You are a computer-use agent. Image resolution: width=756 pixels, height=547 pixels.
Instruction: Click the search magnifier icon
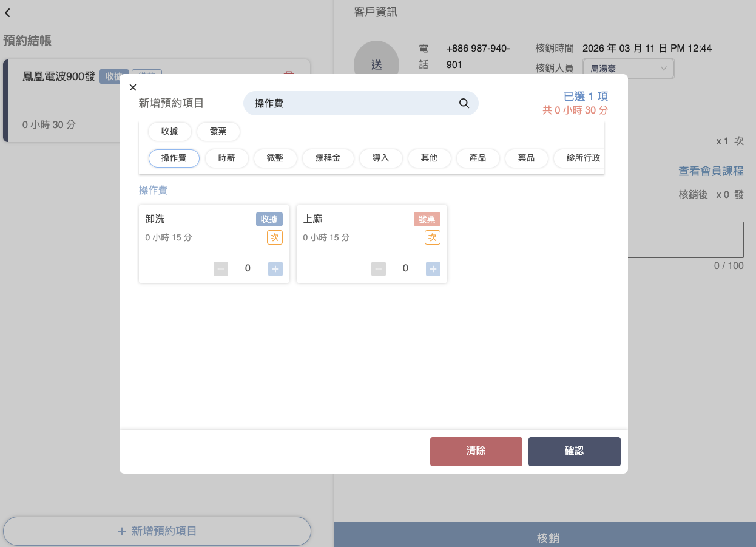[x=464, y=103]
